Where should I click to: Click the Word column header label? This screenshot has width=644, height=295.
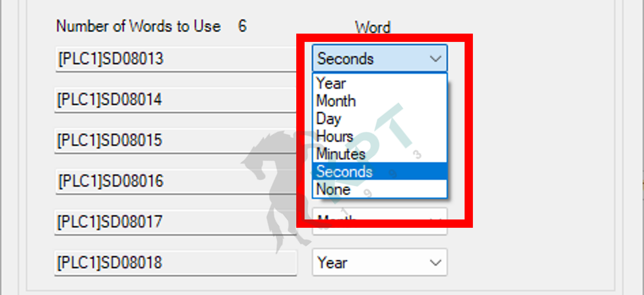coord(373,27)
